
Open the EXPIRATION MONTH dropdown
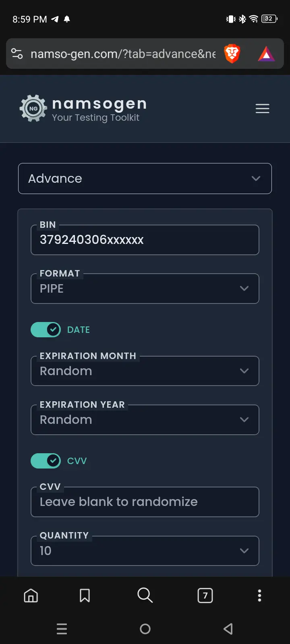(145, 371)
